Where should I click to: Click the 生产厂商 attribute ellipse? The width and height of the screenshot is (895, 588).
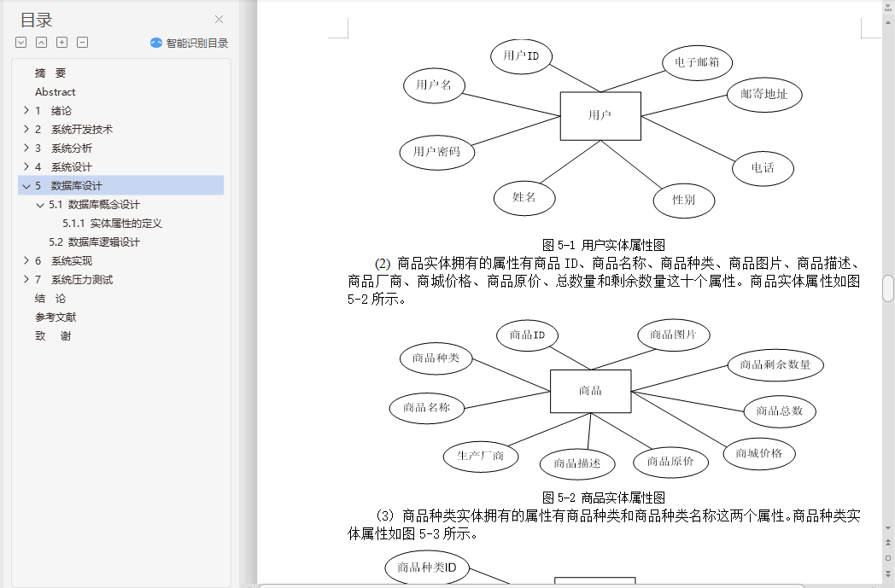click(x=481, y=456)
